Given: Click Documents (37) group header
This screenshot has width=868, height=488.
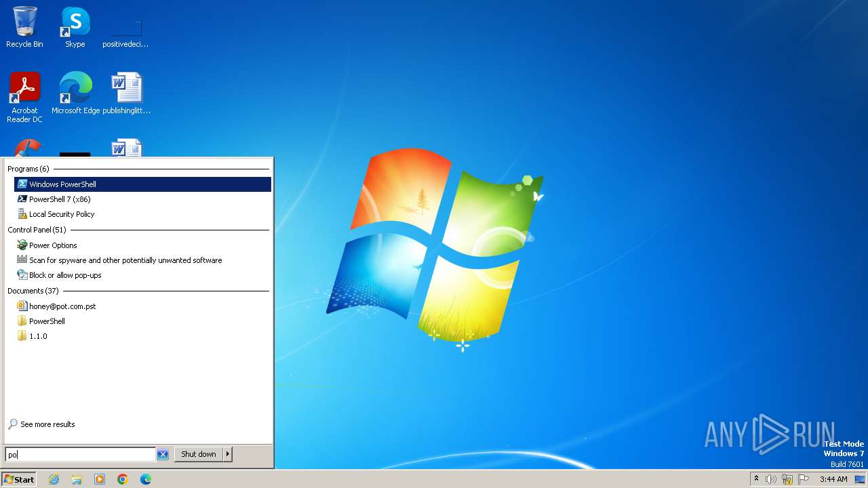Looking at the screenshot, I should click(x=33, y=291).
